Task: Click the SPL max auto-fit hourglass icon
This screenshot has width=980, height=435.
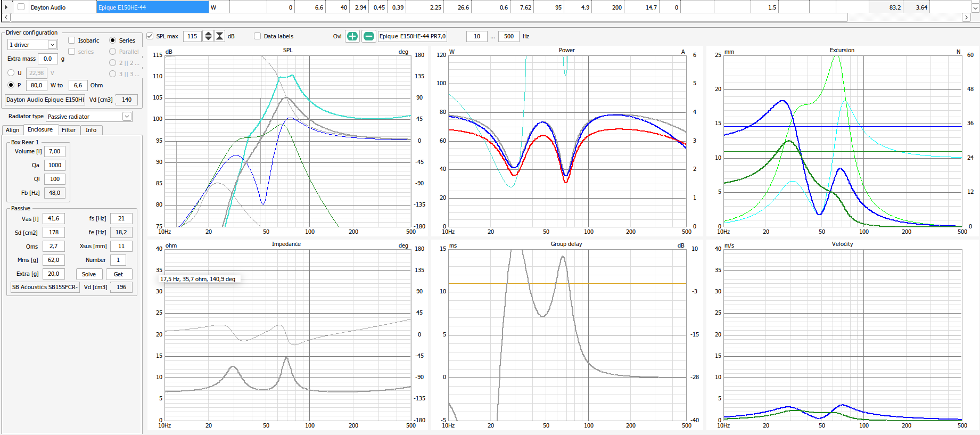Action: [x=219, y=36]
